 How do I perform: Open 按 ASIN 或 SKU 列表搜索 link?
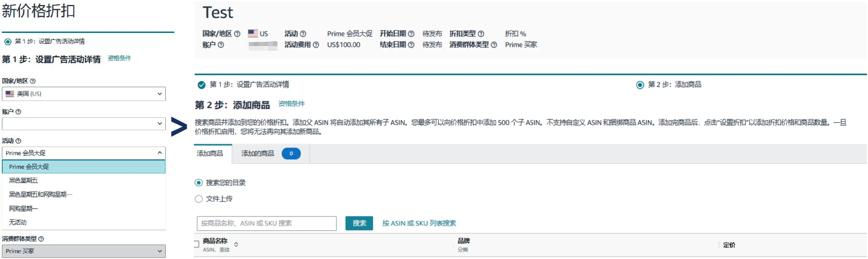click(419, 223)
